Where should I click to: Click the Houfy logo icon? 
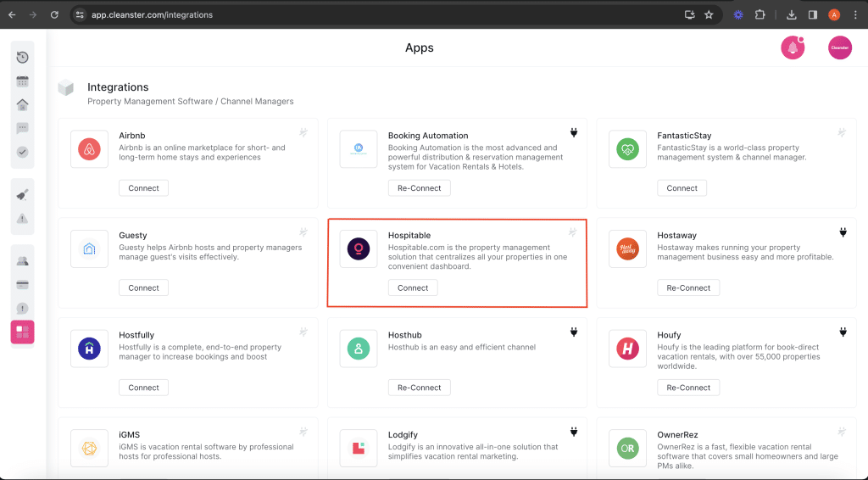pyautogui.click(x=627, y=349)
